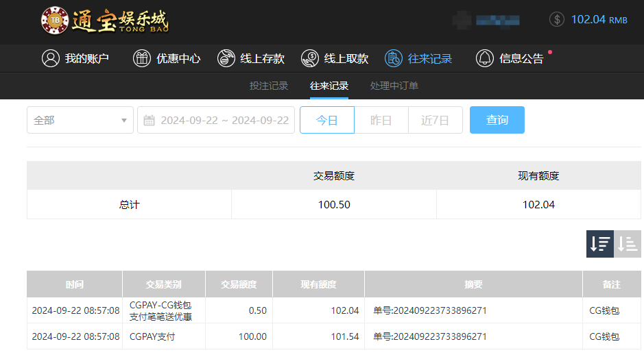Switch to the 处理中订单 tab

tap(394, 86)
